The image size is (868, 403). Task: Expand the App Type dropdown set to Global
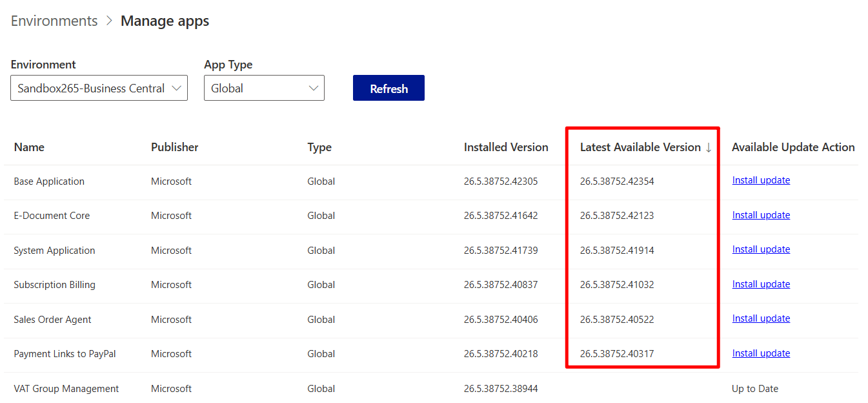pos(264,88)
